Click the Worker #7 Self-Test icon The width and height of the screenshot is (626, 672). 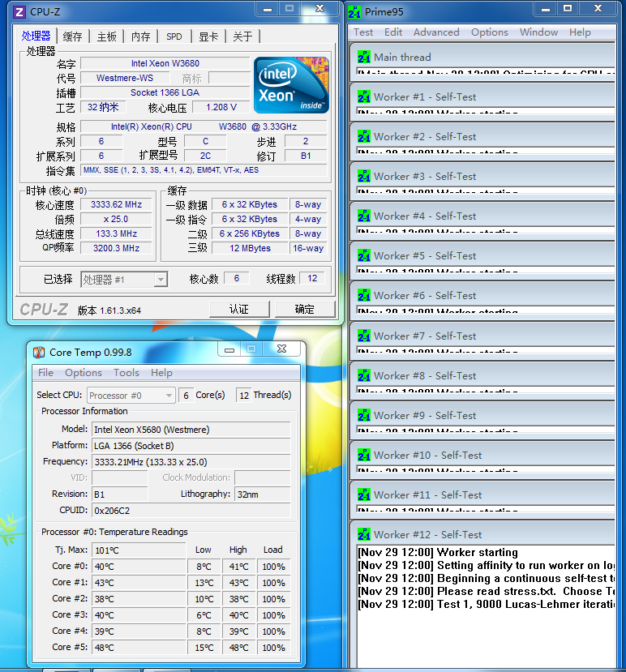pyautogui.click(x=364, y=336)
